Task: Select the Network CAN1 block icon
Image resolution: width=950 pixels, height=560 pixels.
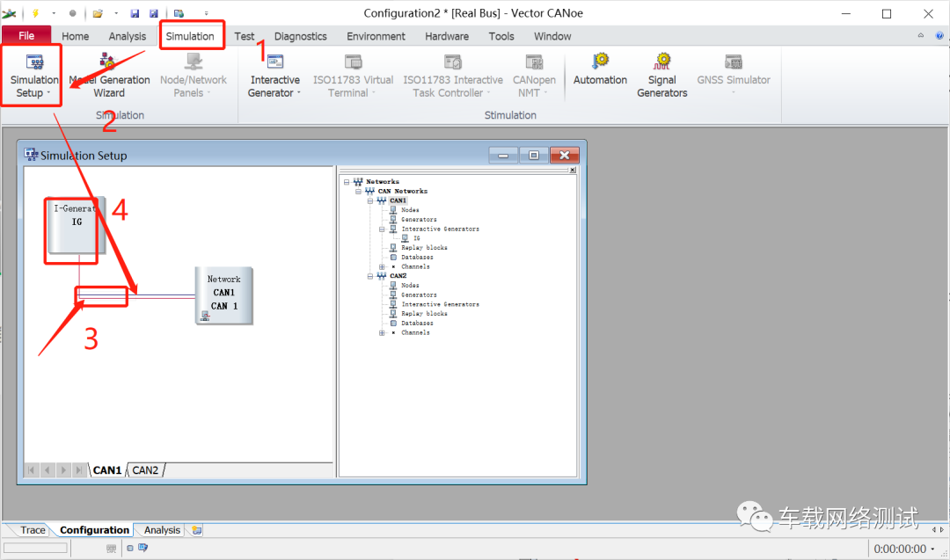Action: [x=223, y=295]
